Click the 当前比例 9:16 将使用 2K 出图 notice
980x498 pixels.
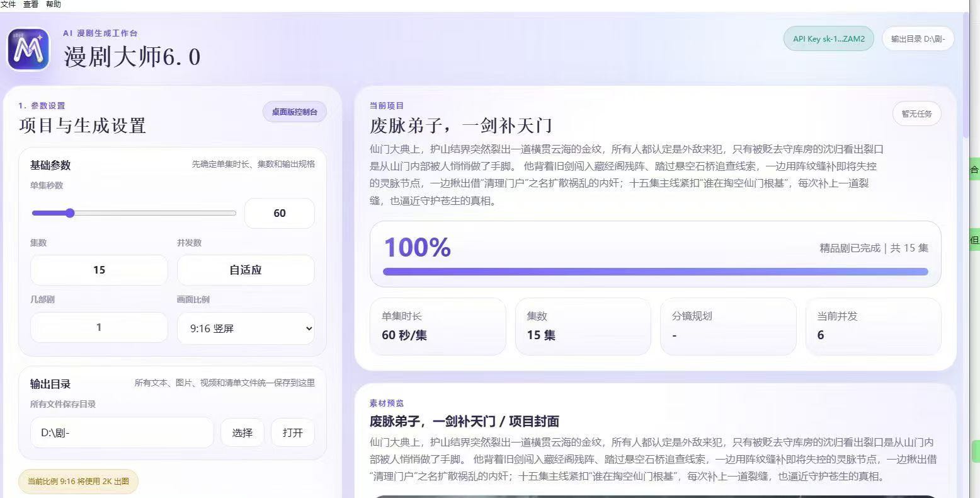78,482
